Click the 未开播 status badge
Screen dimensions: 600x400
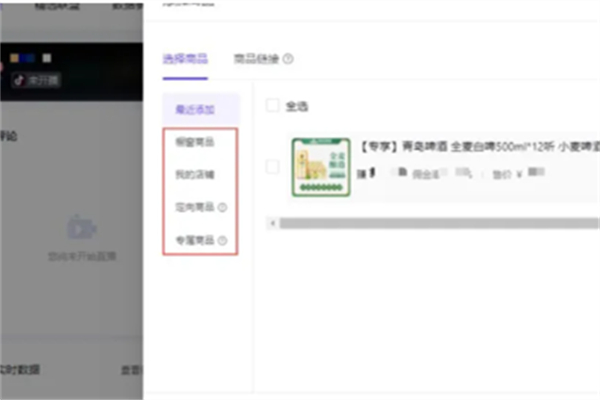pyautogui.click(x=36, y=80)
